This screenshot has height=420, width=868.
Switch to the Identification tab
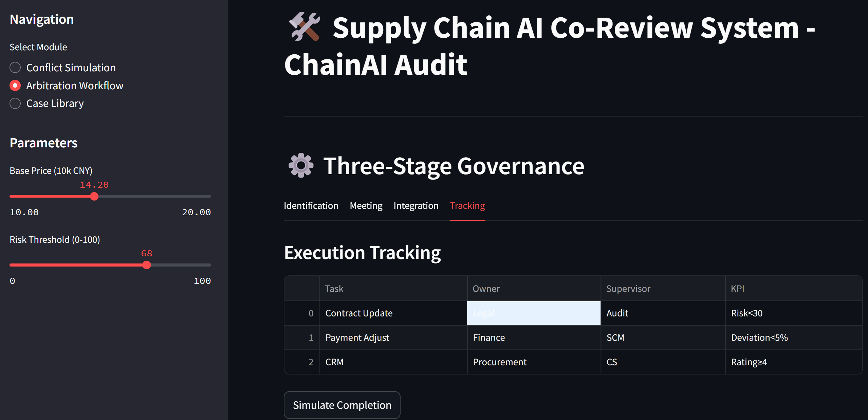311,206
